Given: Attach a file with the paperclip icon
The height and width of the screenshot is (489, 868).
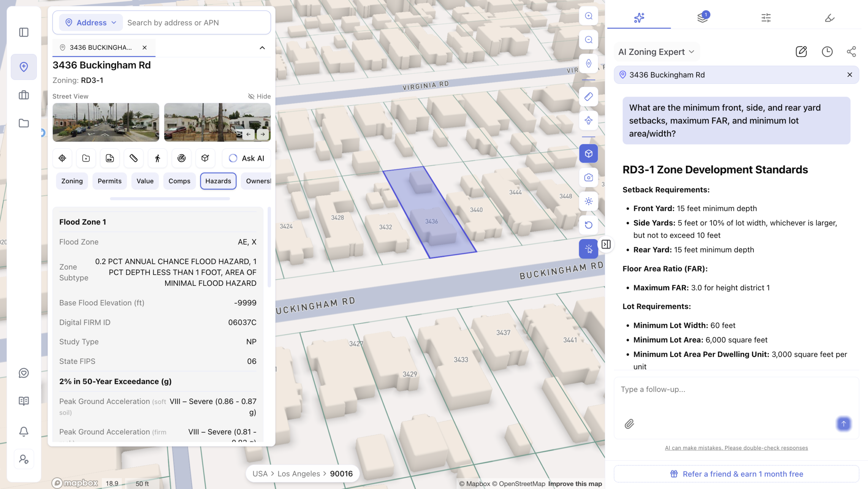Looking at the screenshot, I should point(629,424).
